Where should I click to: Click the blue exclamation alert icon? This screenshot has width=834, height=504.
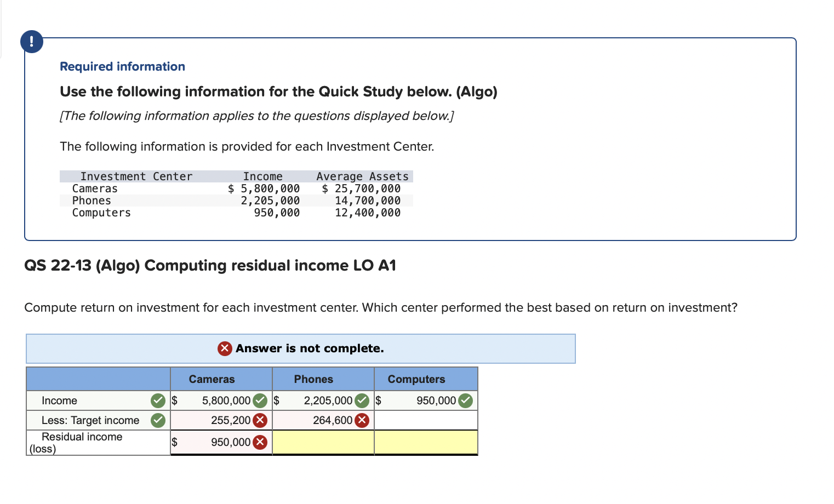coord(32,41)
